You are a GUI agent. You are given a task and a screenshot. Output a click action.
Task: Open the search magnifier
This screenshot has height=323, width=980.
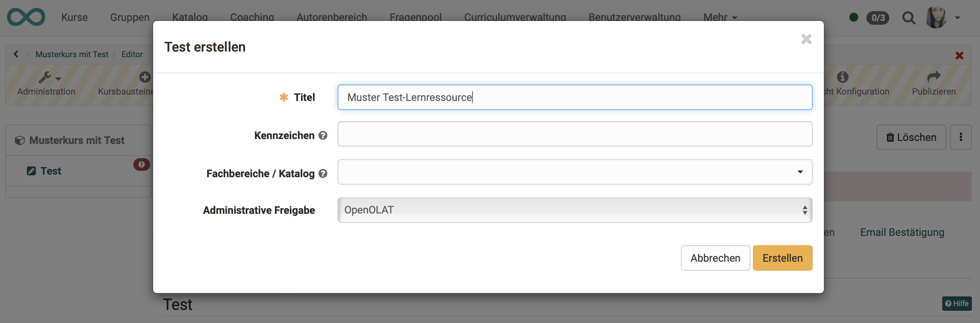click(x=909, y=18)
